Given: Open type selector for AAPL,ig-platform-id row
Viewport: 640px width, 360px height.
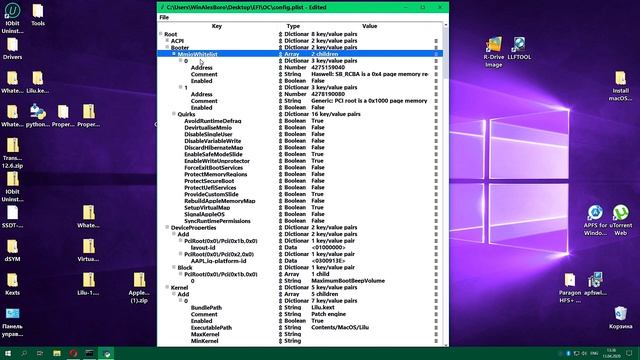Looking at the screenshot, I should coord(280,260).
